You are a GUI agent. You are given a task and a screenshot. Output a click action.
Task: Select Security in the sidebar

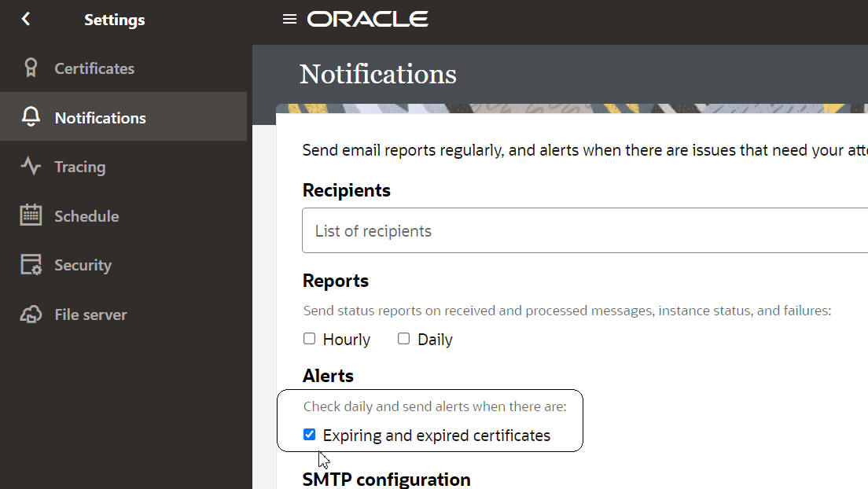(x=83, y=265)
